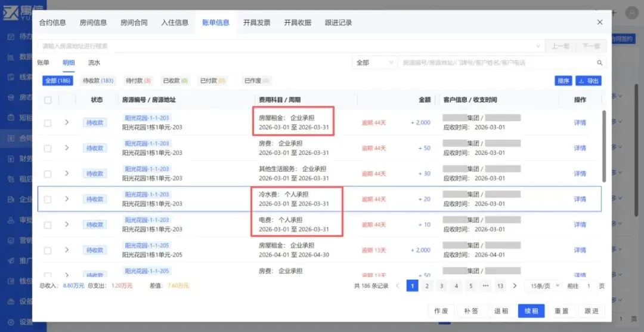Image resolution: width=644 pixels, height=332 pixels.
Task: Open 待办 icon in background sidebar
Action: (x=11, y=36)
